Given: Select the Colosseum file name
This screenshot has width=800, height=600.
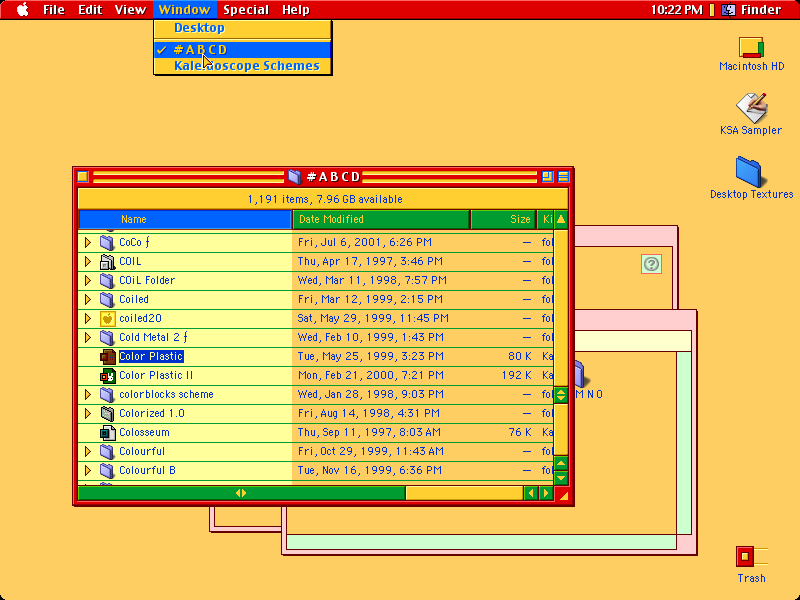Looking at the screenshot, I should pyautogui.click(x=144, y=432).
